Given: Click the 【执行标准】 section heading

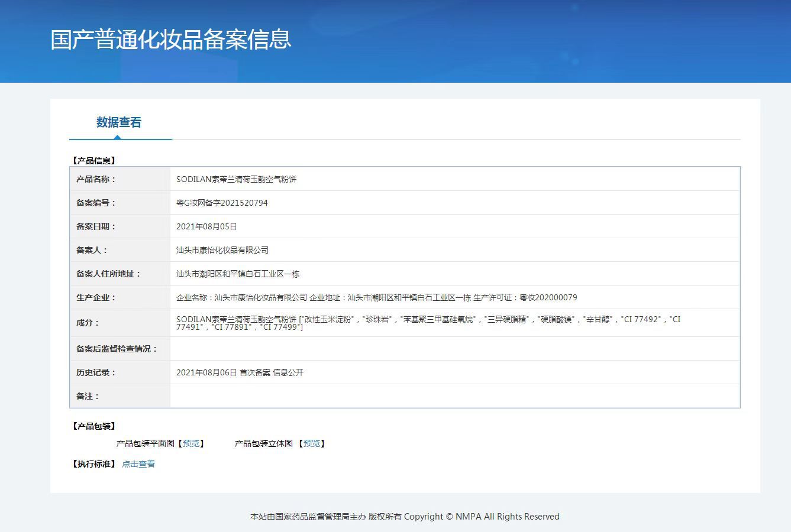Looking at the screenshot, I should pos(93,464).
